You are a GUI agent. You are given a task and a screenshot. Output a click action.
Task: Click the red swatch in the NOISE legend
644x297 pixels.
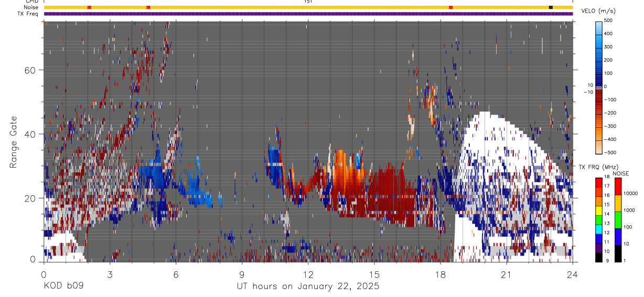[618, 186]
